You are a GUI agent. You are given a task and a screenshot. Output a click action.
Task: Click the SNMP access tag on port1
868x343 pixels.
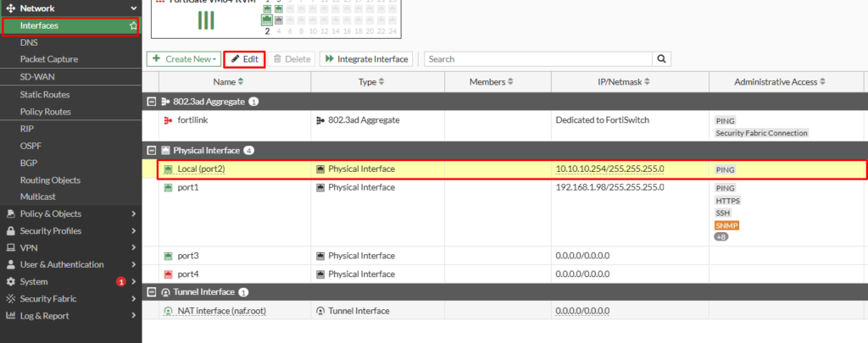pyautogui.click(x=726, y=226)
